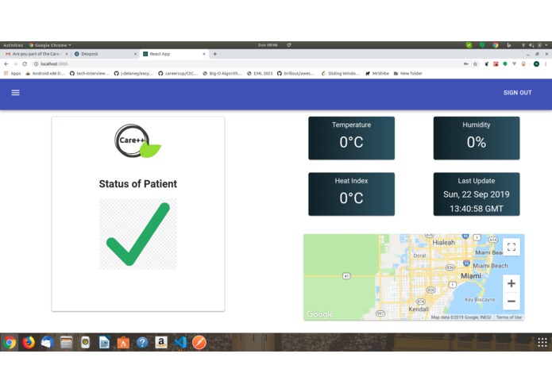Viewport: 552px width, 392px height.
Task: Reload the current page
Action: tap(25, 64)
